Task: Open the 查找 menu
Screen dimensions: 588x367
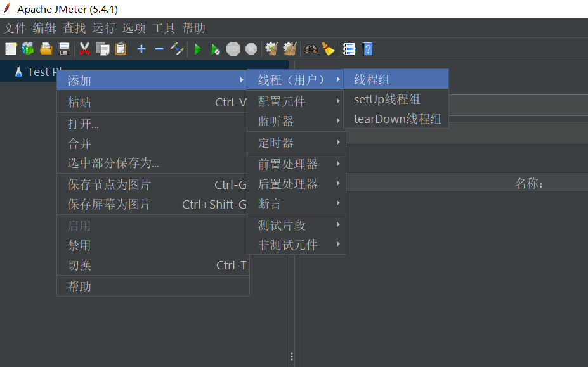Action: [x=74, y=28]
